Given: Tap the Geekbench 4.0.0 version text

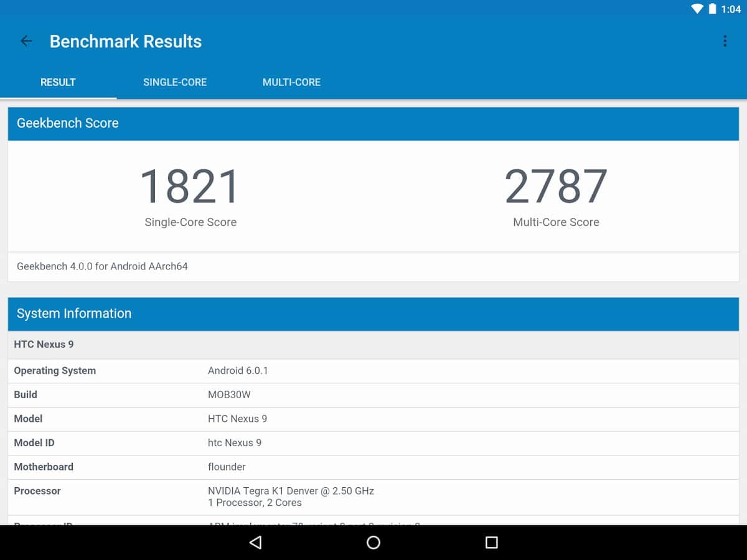Looking at the screenshot, I should [102, 266].
